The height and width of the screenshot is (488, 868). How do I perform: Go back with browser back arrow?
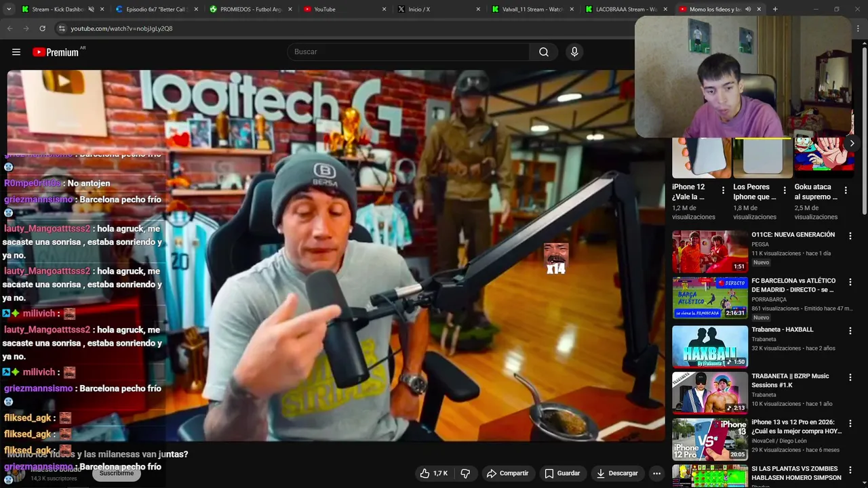tap(9, 28)
